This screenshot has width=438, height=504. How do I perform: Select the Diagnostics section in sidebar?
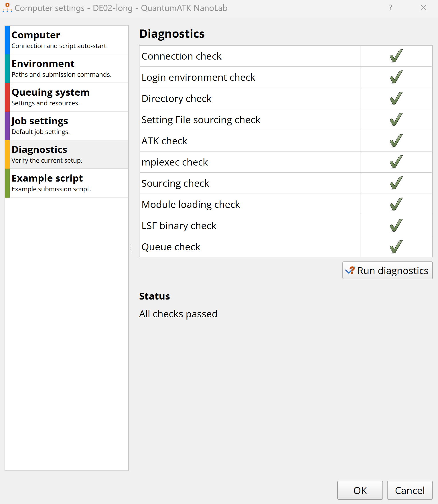[67, 154]
